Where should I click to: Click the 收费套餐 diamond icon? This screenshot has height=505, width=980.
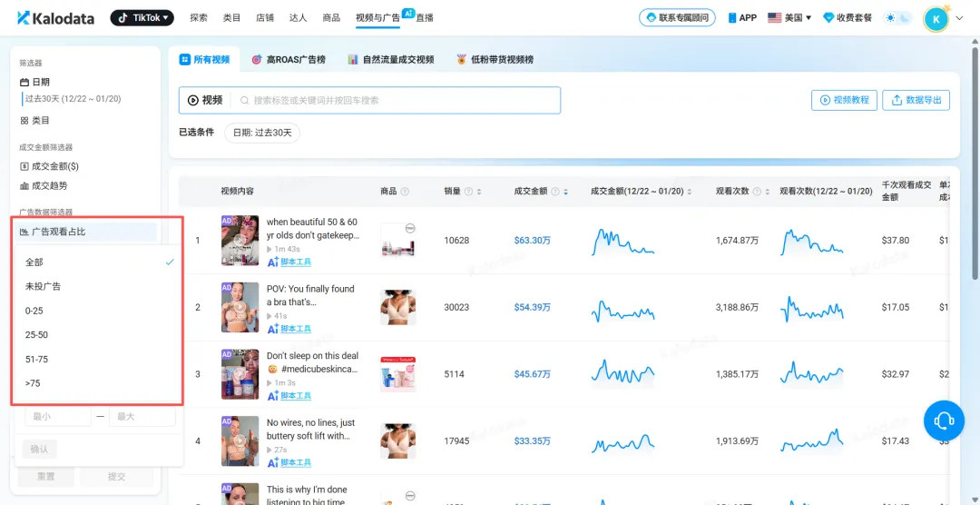[x=828, y=18]
